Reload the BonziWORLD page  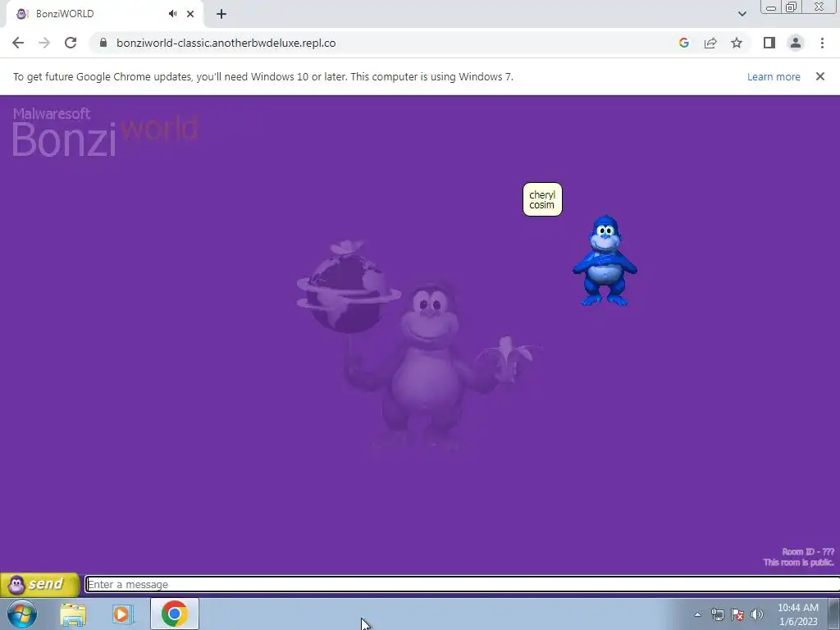71,43
